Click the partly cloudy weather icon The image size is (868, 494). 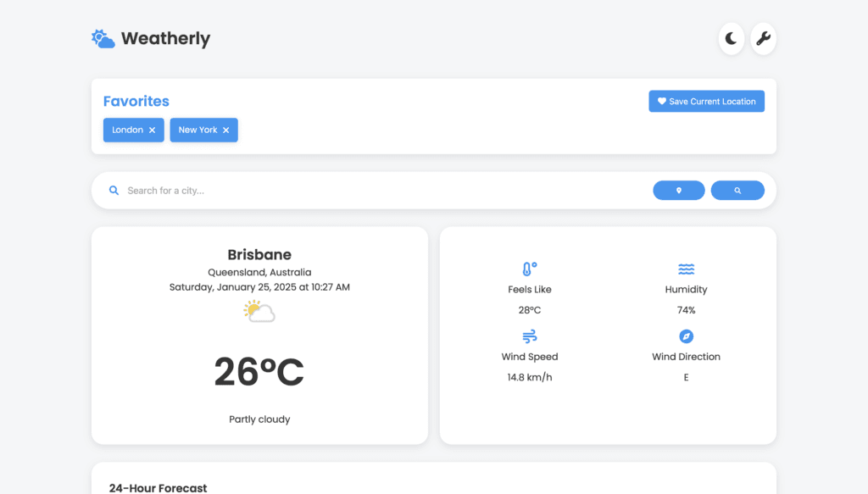tap(259, 312)
